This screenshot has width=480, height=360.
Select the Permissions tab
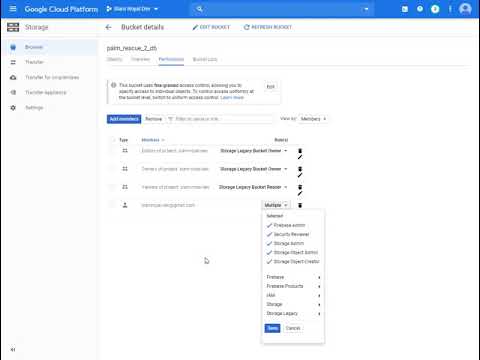click(x=171, y=59)
